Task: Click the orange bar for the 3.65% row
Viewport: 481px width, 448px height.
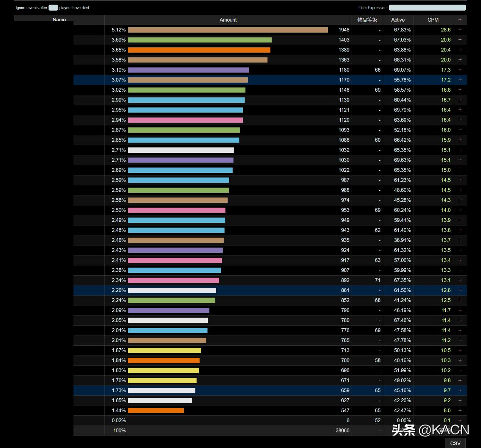Action: 199,50
